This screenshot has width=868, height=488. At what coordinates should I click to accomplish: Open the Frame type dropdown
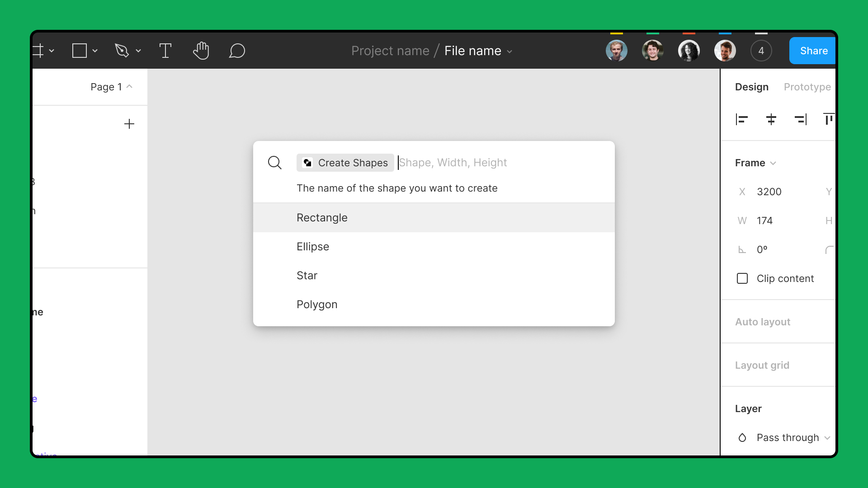click(755, 163)
